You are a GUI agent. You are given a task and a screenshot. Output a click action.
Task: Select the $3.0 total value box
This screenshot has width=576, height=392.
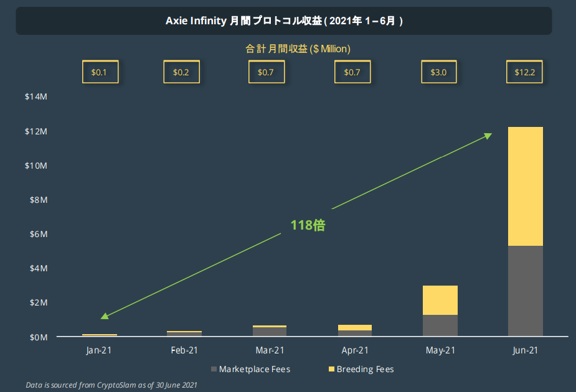click(438, 72)
